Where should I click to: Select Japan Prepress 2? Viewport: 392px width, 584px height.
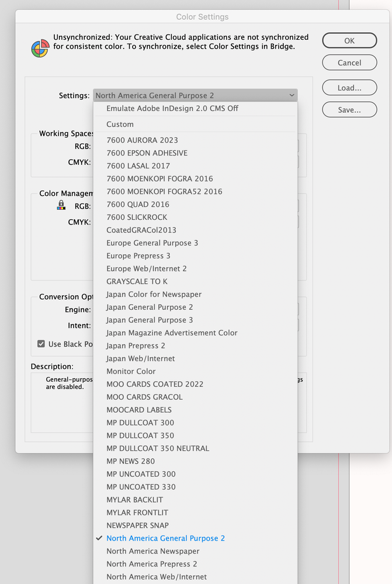pyautogui.click(x=195, y=345)
